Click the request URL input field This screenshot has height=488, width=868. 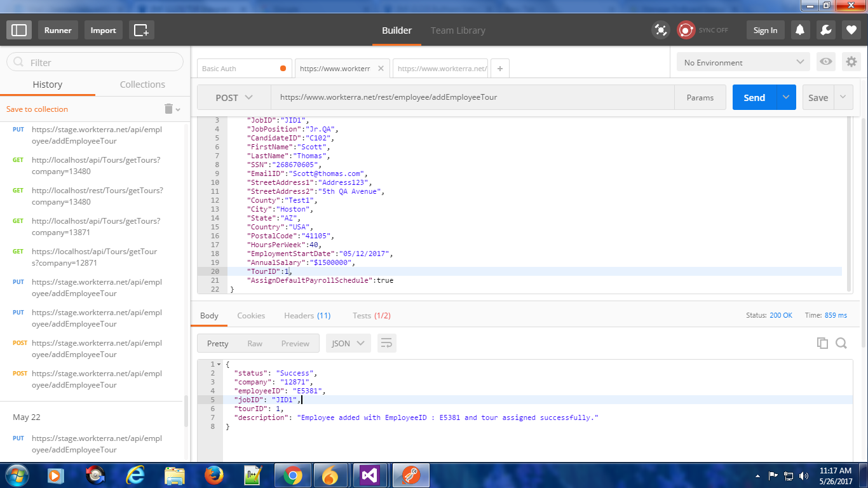pos(470,97)
